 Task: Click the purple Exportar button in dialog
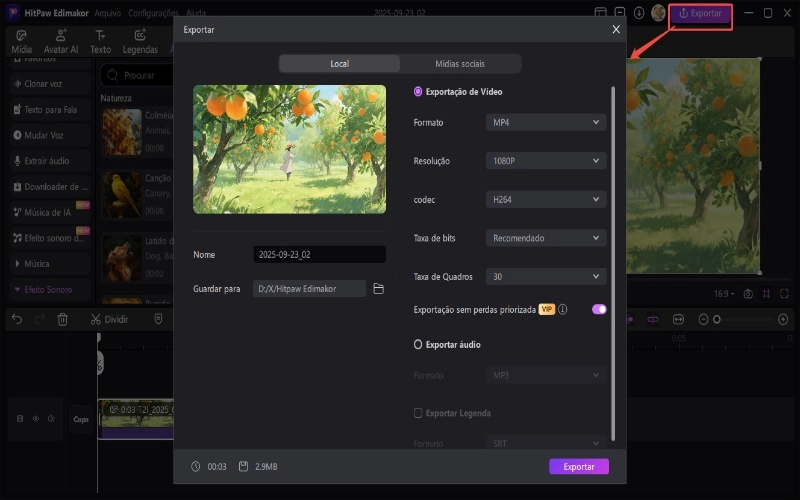tap(578, 467)
